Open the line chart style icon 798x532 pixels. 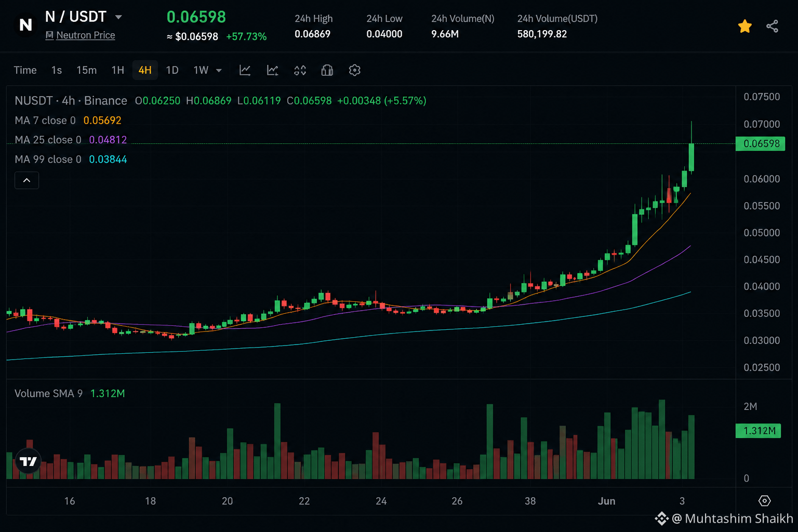[x=245, y=70]
